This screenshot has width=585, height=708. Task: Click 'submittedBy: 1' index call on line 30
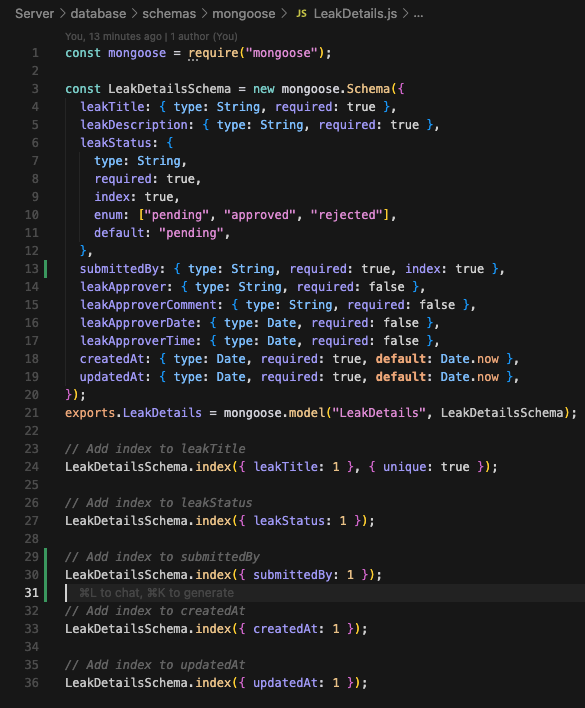click(x=303, y=574)
